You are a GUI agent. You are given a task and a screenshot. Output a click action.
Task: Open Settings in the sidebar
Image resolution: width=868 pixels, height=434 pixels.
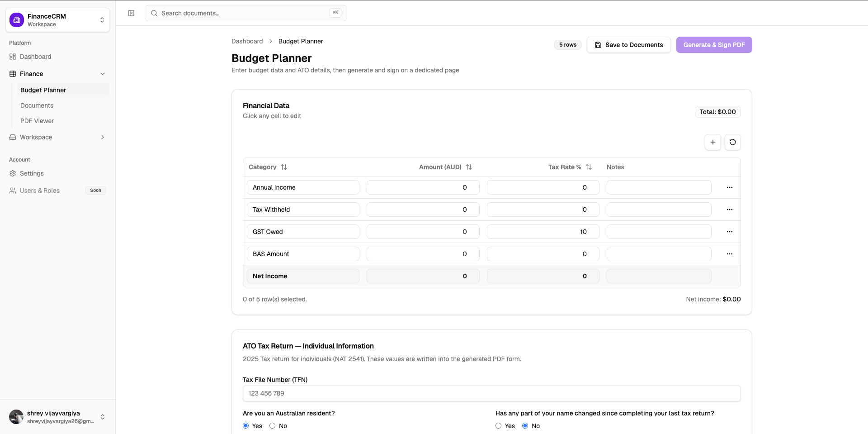point(57,173)
